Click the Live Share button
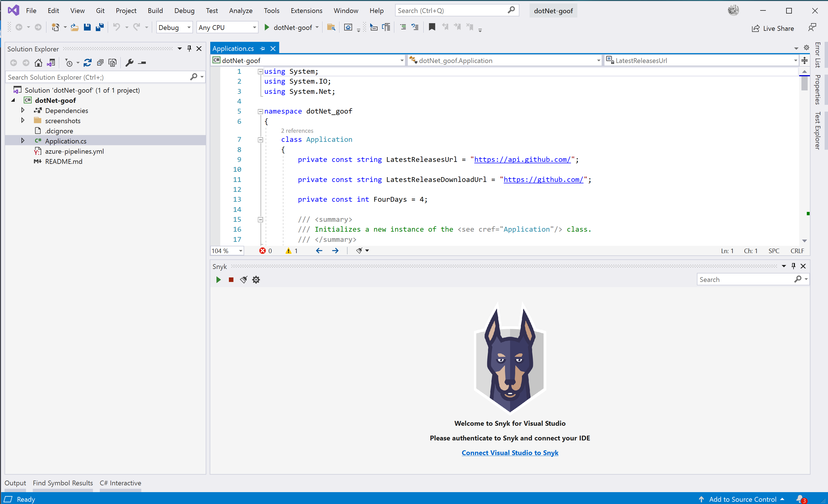This screenshot has width=828, height=504. pos(773,28)
